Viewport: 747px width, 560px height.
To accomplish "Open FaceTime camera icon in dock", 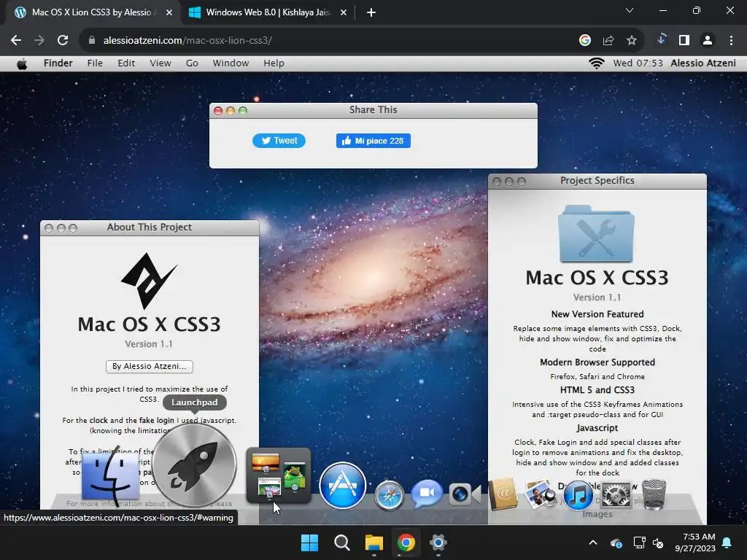I will coord(465,494).
